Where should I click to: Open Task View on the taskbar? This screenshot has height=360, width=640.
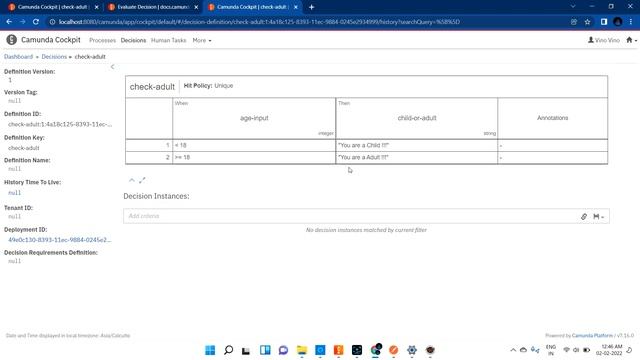click(246, 350)
